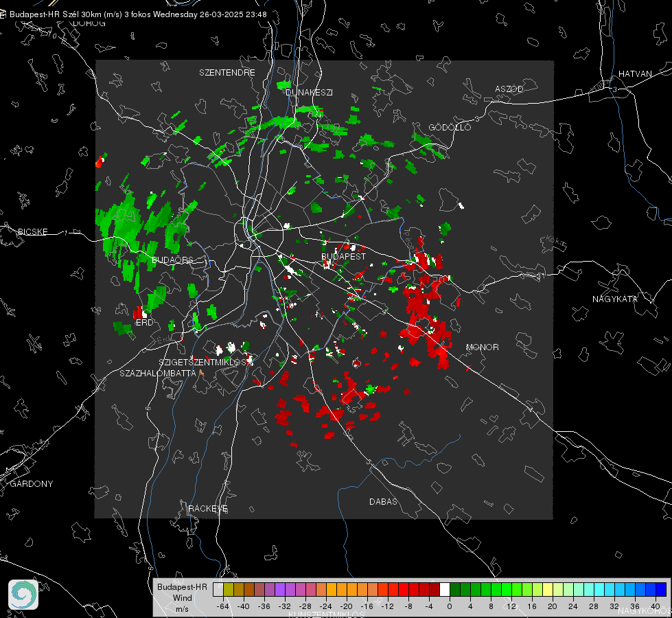Click the GÖDÖLLO town label

[x=450, y=127]
